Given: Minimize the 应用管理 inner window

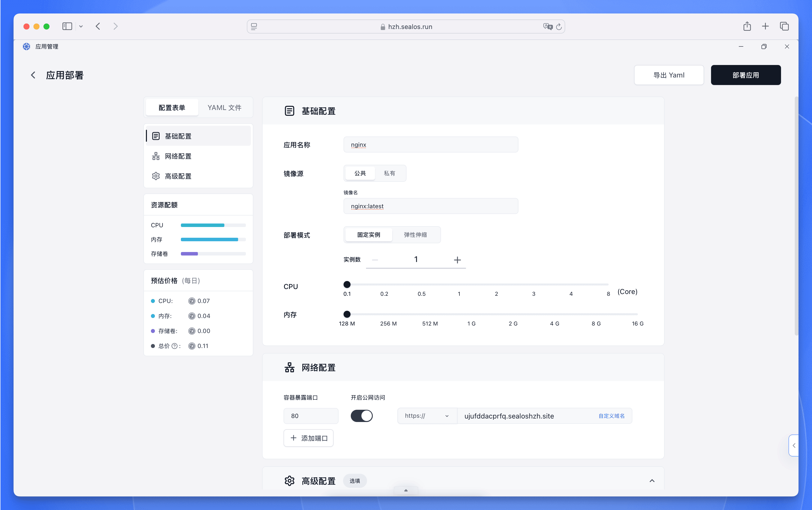Looking at the screenshot, I should pos(741,46).
